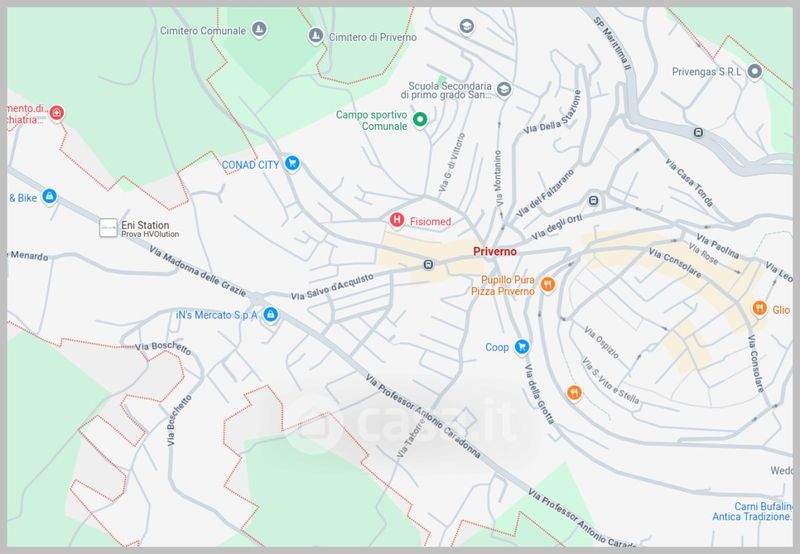Viewport: 800px width, 554px height.
Task: Click Pupillo Pura Pizza restaurant icon
Action: point(547,285)
